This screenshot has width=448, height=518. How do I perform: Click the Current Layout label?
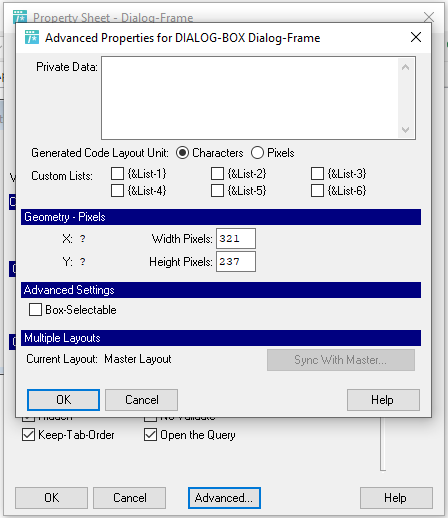pyautogui.click(x=62, y=359)
